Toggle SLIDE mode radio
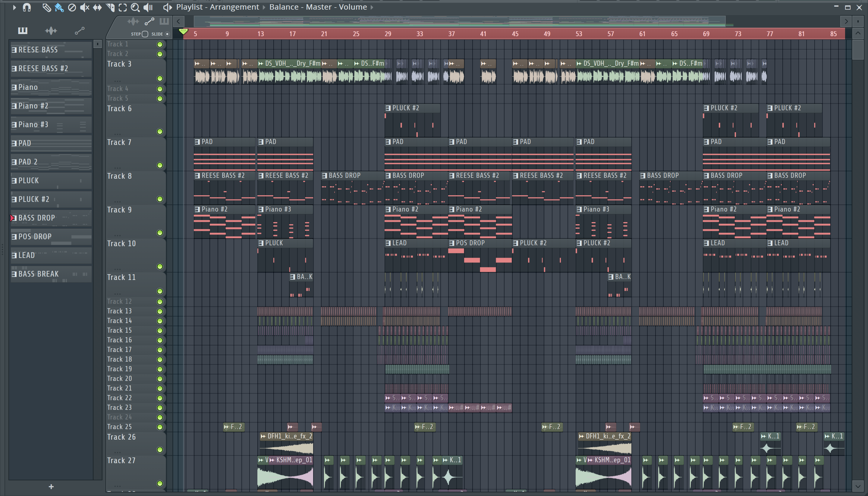This screenshot has height=496, width=868. click(x=167, y=34)
